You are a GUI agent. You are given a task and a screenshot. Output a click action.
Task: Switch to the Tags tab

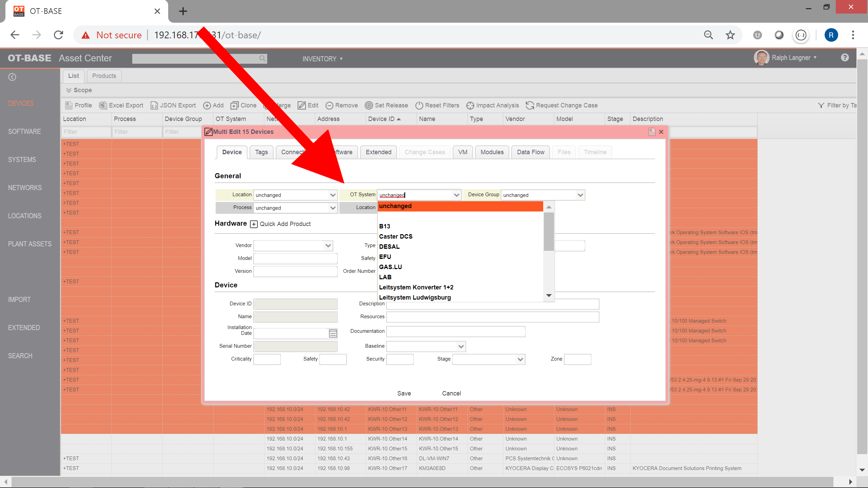click(x=261, y=152)
